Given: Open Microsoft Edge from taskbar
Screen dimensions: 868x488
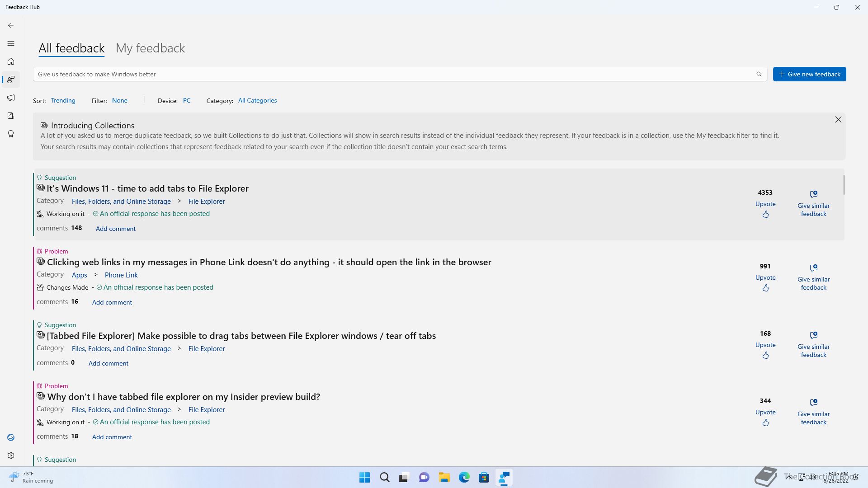Looking at the screenshot, I should (464, 478).
